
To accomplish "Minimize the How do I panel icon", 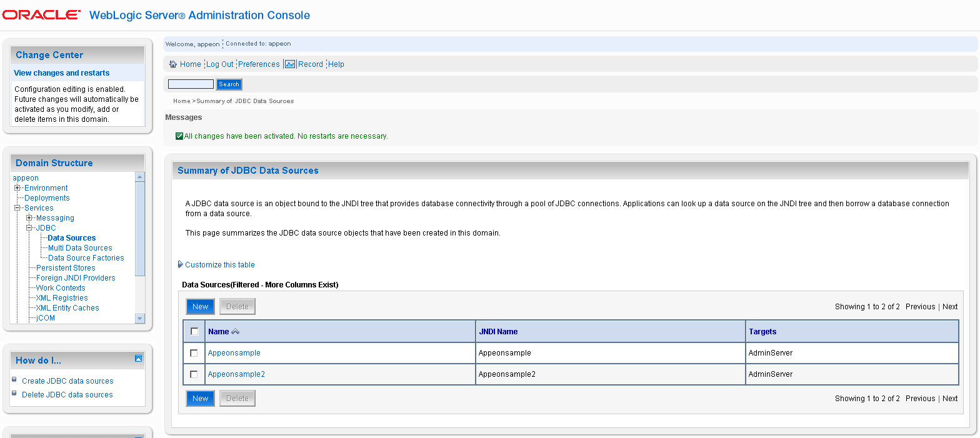I will tap(139, 359).
